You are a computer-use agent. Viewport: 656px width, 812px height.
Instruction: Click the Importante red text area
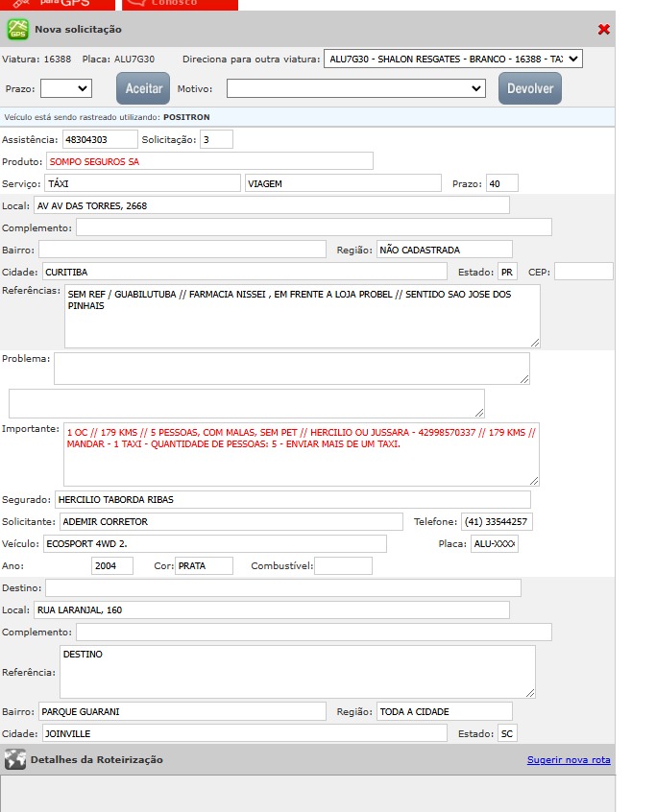pyautogui.click(x=302, y=454)
